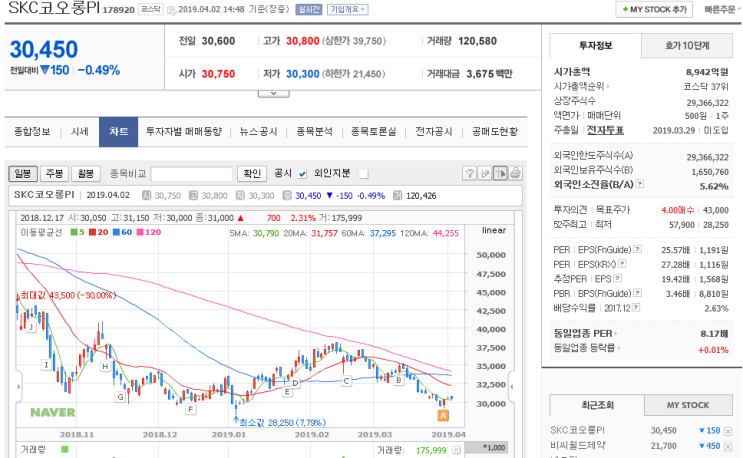
Task: Switch to MY STOCK tab
Action: [688, 405]
